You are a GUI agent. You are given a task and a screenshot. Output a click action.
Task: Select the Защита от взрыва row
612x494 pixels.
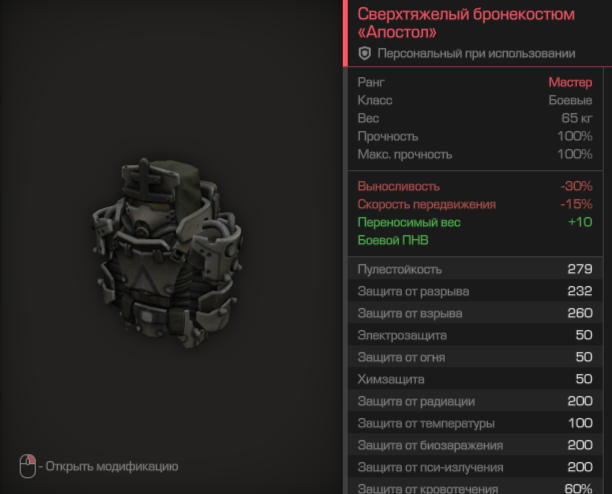tap(475, 313)
